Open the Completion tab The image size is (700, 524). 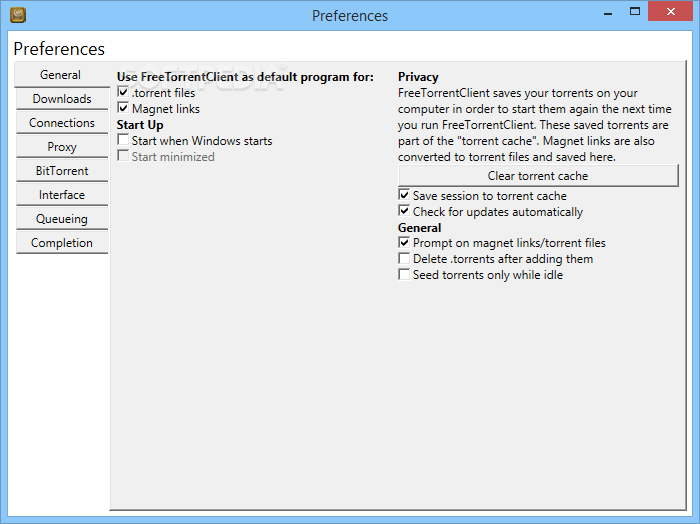click(62, 243)
